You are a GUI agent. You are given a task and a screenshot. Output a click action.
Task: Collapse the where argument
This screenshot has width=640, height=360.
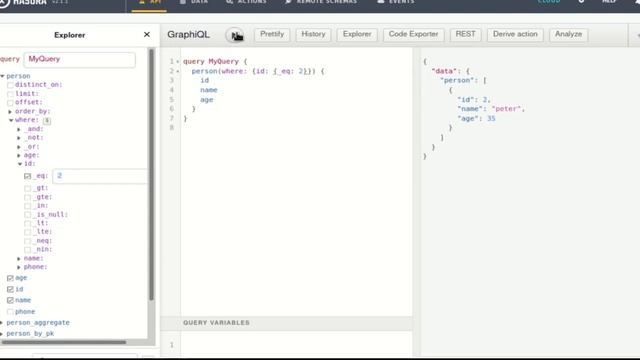click(11, 120)
